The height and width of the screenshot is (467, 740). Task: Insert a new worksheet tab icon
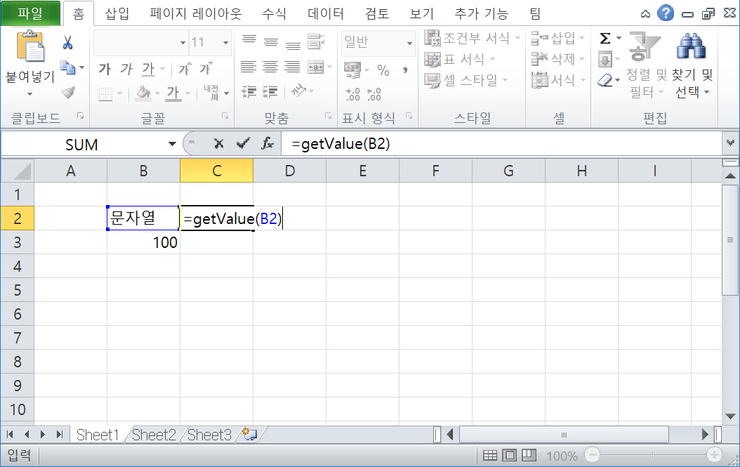(x=248, y=434)
